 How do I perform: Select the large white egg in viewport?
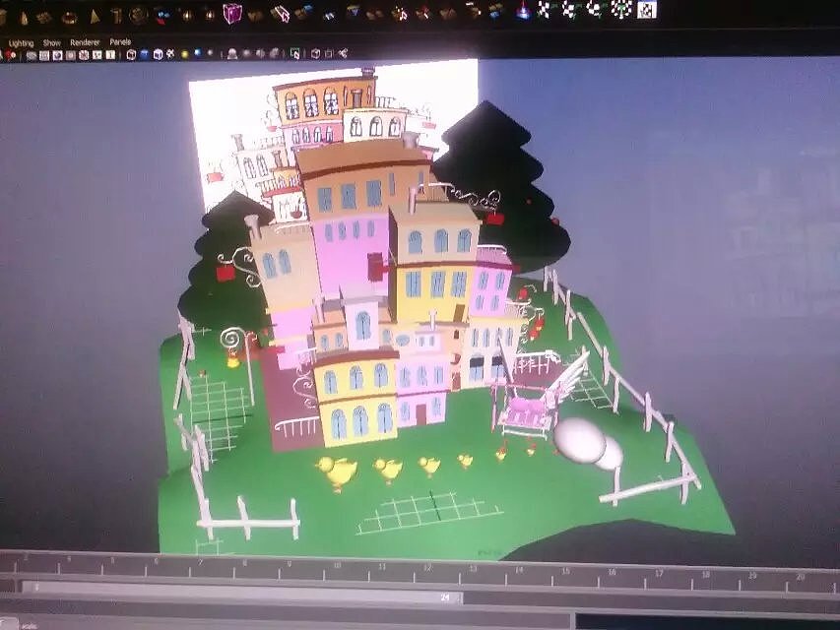[x=579, y=440]
